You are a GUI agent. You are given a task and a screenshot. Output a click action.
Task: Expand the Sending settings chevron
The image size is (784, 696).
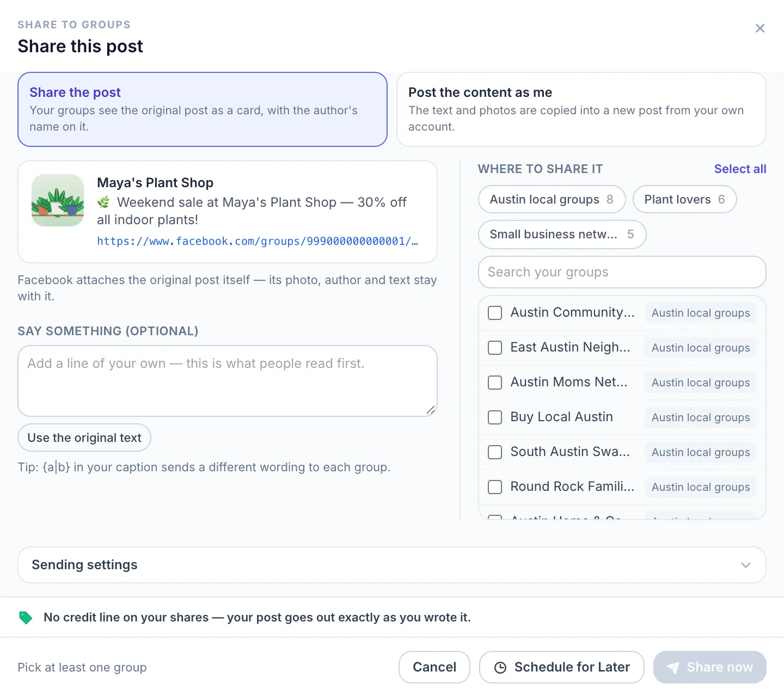(x=746, y=565)
